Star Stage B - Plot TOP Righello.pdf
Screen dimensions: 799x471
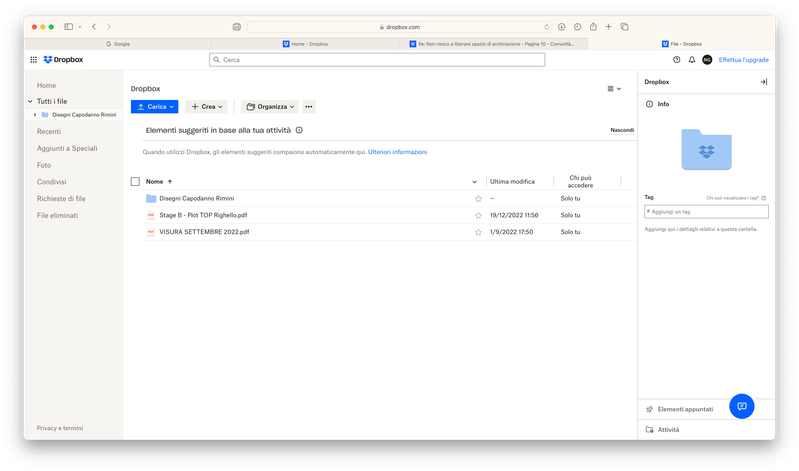point(478,216)
